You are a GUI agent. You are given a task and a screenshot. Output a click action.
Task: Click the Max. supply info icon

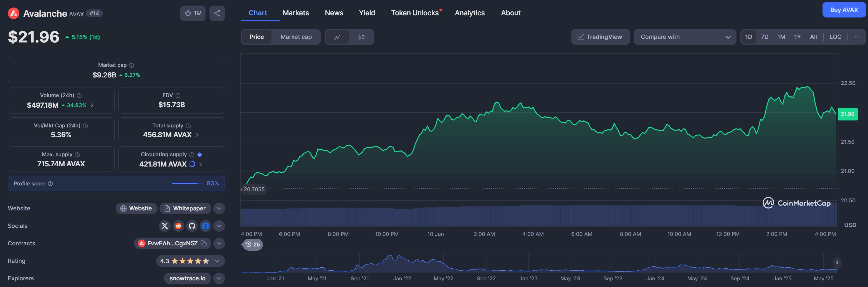click(77, 155)
